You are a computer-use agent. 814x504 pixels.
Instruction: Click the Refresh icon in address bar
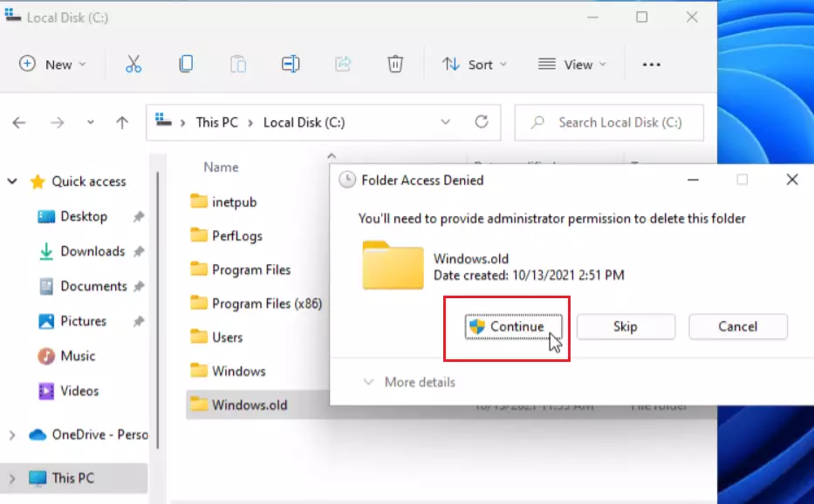[x=482, y=122]
